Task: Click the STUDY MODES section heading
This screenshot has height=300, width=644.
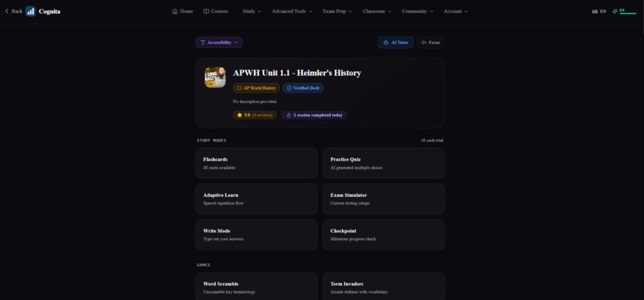Action: pos(212,141)
